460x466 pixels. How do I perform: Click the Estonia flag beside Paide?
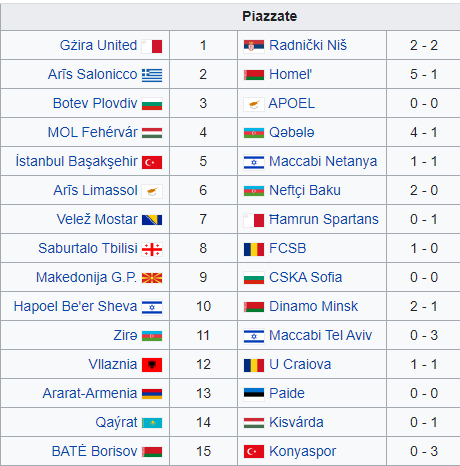[254, 394]
